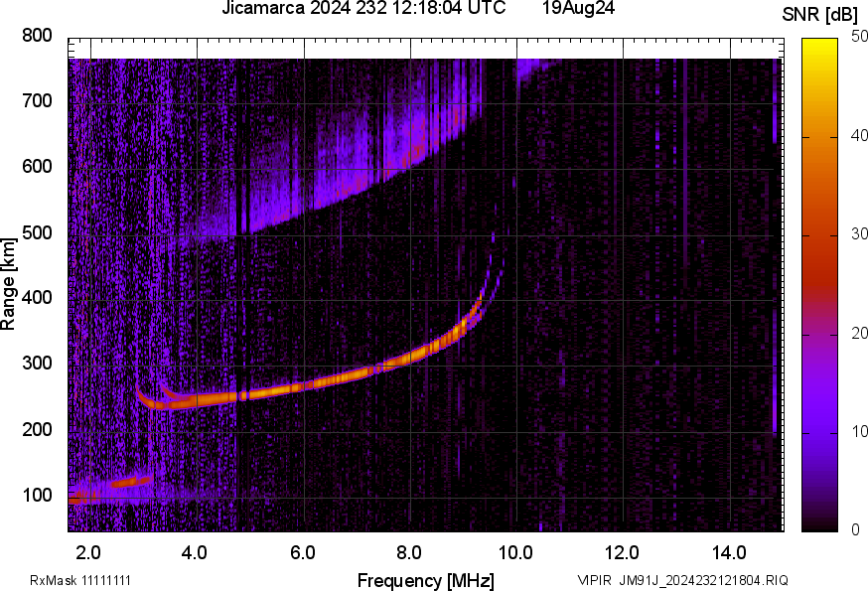Image resolution: width=868 pixels, height=591 pixels.
Task: Click the frequency tick label '12.0'
Action: pos(623,552)
